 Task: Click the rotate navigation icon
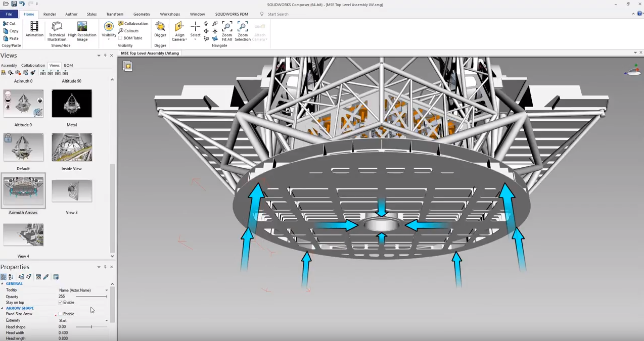206,24
